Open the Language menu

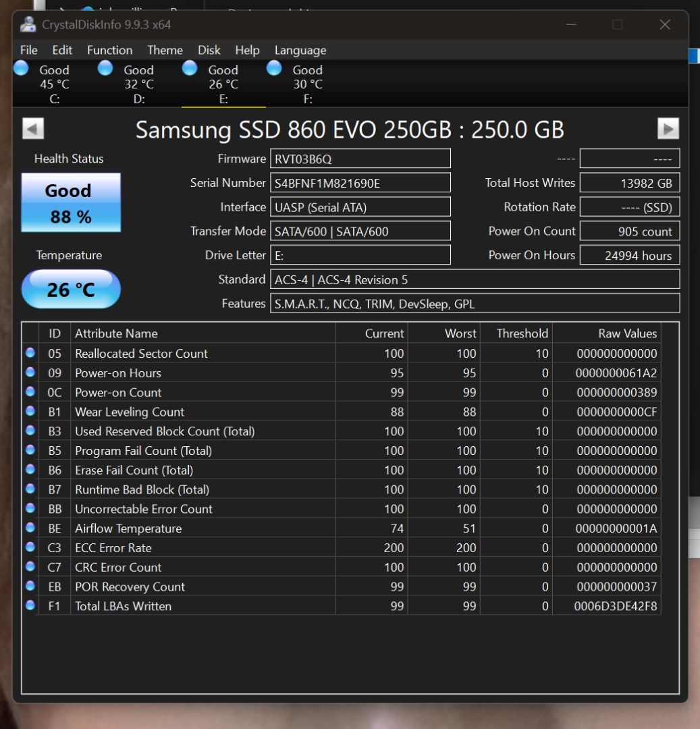tap(300, 50)
